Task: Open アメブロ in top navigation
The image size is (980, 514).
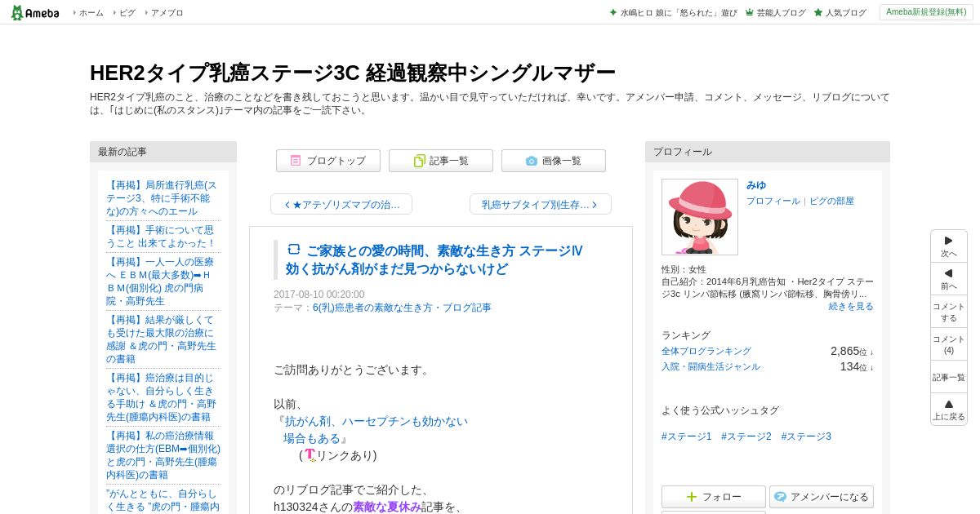Action: coord(167,12)
